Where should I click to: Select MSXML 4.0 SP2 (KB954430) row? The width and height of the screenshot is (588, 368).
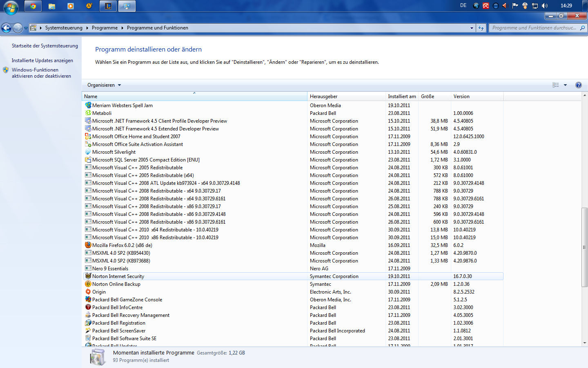(x=293, y=253)
